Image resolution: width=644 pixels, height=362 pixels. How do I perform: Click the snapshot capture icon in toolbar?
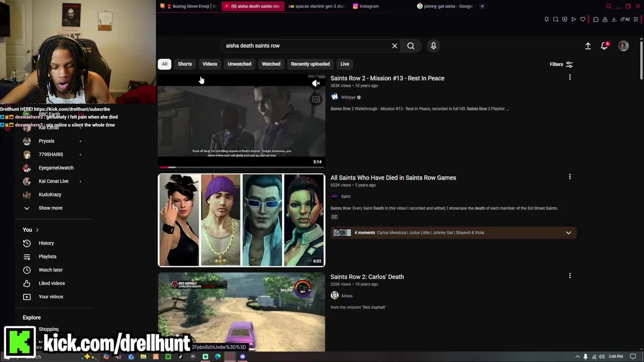pos(555,20)
